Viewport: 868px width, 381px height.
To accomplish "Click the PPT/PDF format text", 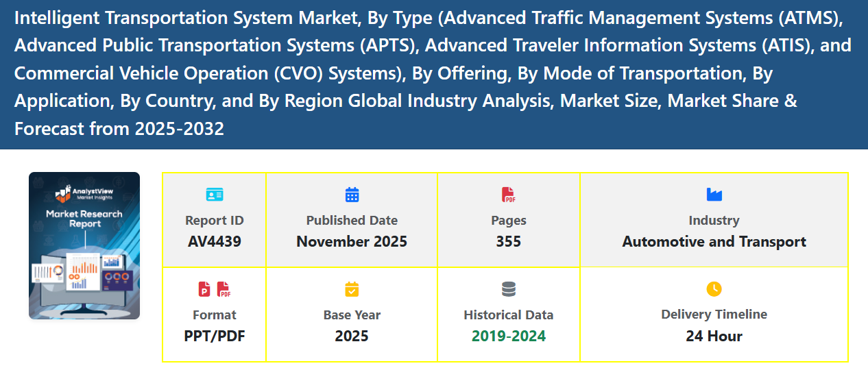I will click(215, 336).
